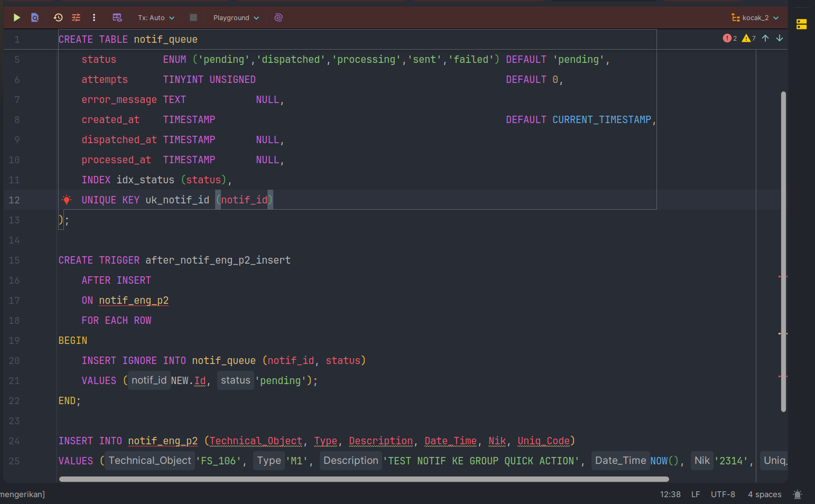Open the 4 spaces indent settings

(765, 494)
